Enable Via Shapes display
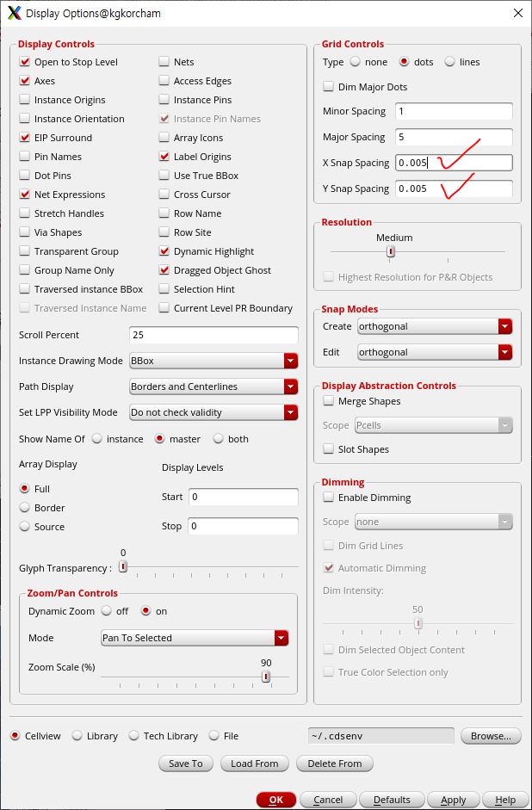The width and height of the screenshot is (532, 810). click(24, 232)
